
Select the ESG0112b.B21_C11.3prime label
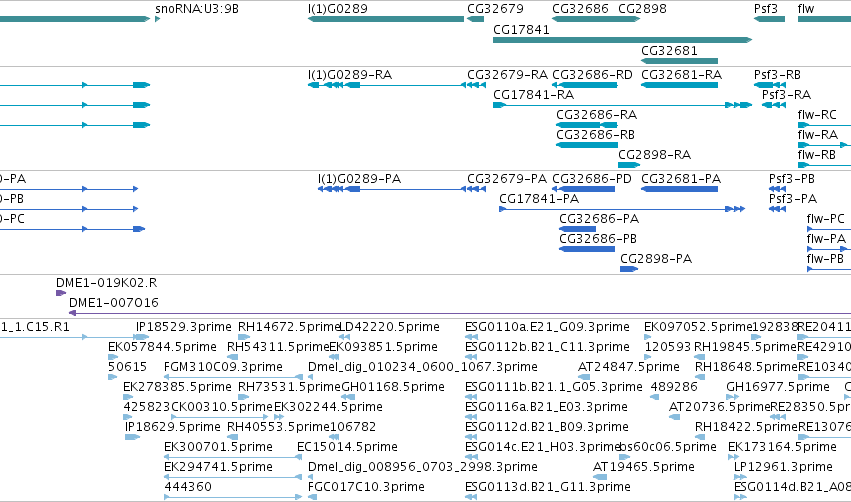[547, 347]
